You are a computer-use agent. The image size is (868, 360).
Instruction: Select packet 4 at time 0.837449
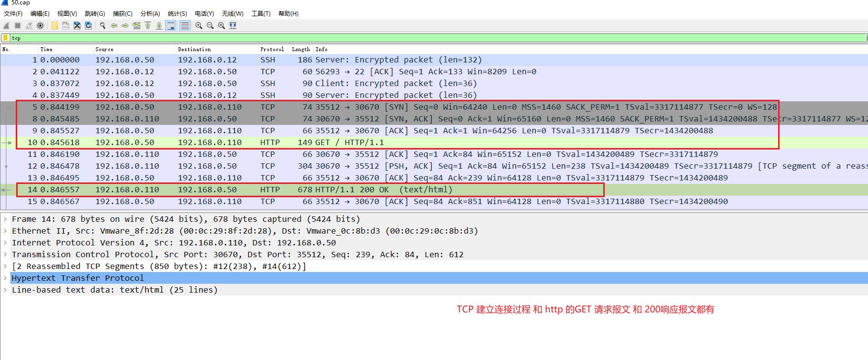pos(434,95)
